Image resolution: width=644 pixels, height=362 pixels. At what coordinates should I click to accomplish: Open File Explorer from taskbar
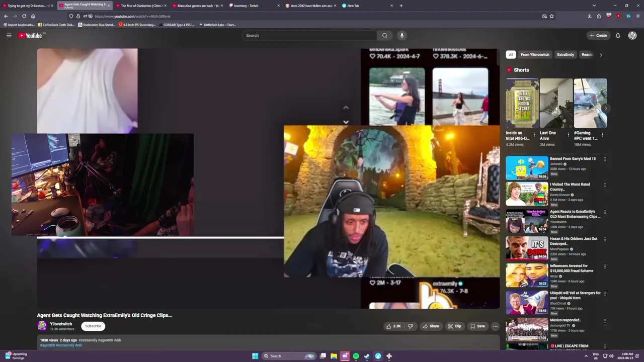334,356
